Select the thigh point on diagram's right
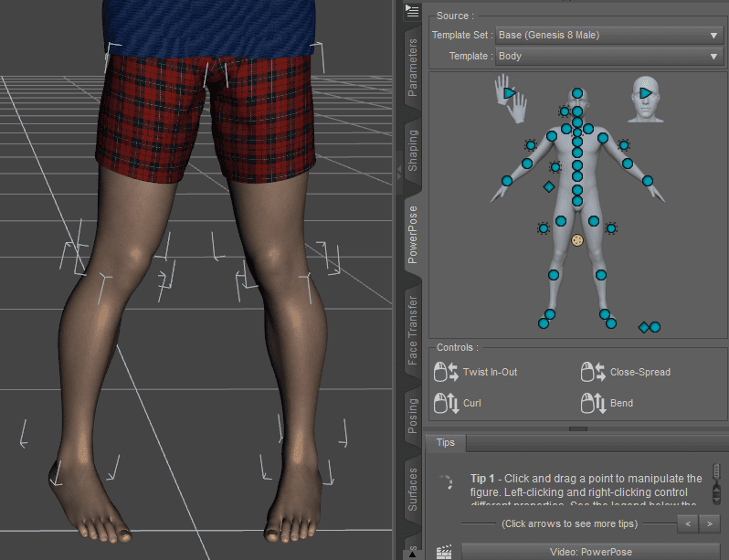Image resolution: width=729 pixels, height=560 pixels. coord(594,221)
